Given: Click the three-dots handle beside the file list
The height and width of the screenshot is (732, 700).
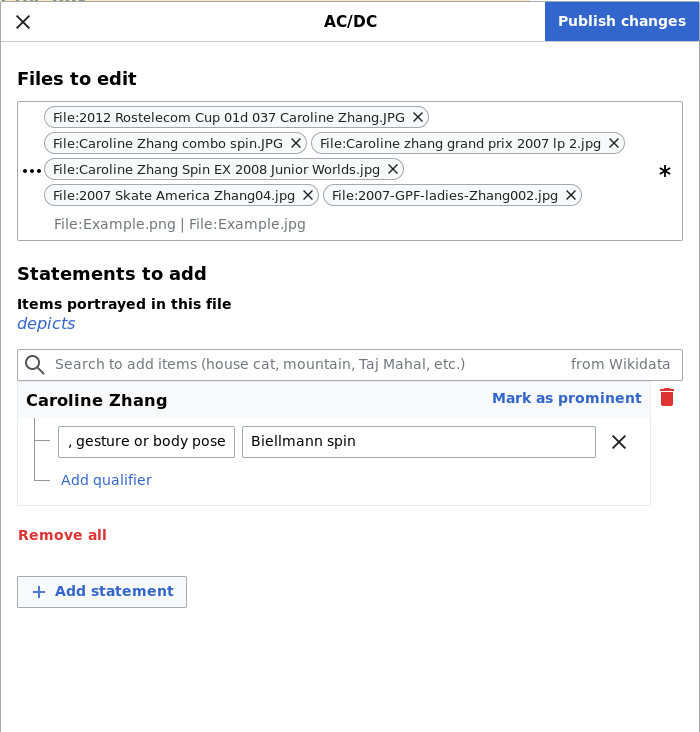Looking at the screenshot, I should click(32, 172).
